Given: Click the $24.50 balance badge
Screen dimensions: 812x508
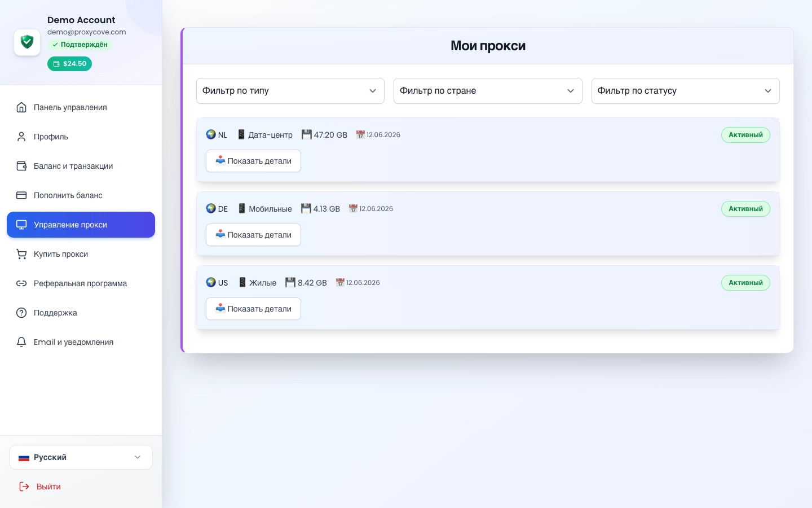Looking at the screenshot, I should pos(69,64).
